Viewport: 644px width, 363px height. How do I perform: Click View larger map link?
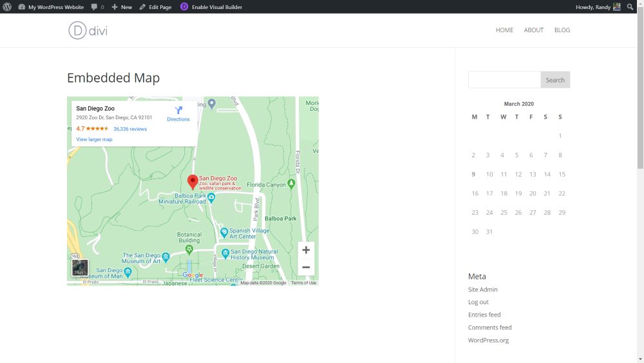[94, 139]
